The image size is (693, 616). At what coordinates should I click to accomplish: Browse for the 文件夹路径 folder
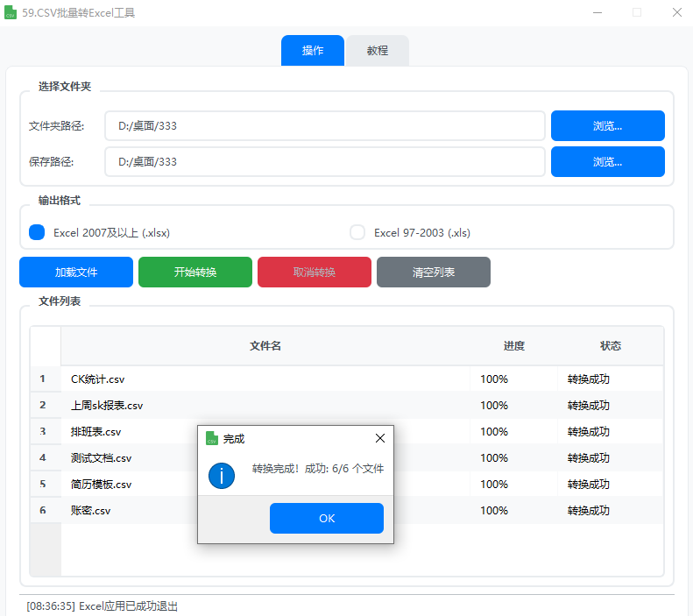[x=607, y=126]
